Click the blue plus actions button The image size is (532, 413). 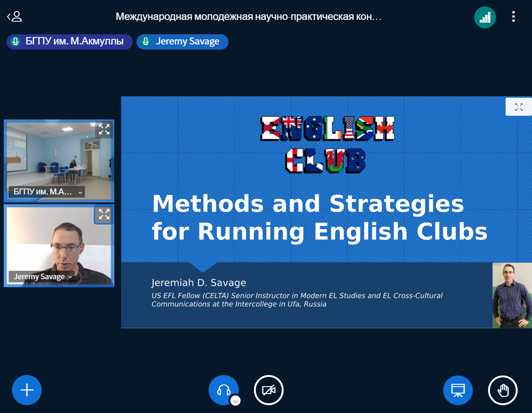[x=27, y=390]
